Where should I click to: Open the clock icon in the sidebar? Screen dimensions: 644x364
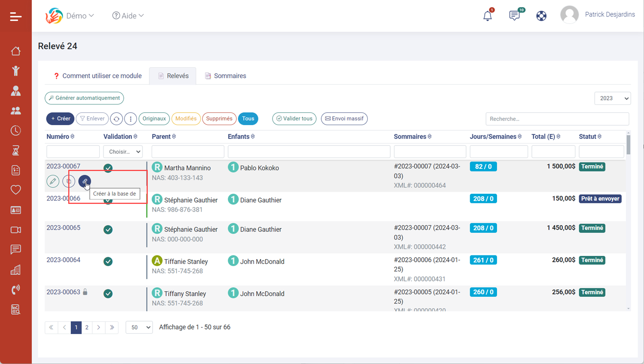coord(16,131)
